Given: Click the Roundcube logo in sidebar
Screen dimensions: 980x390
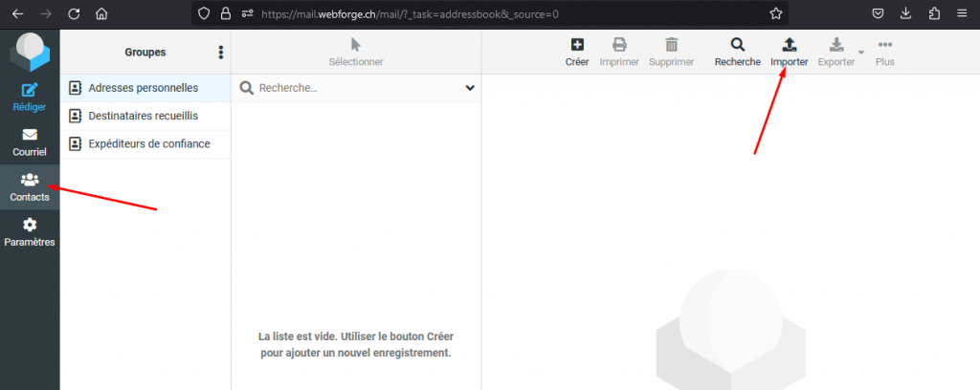Looking at the screenshot, I should 30,53.
